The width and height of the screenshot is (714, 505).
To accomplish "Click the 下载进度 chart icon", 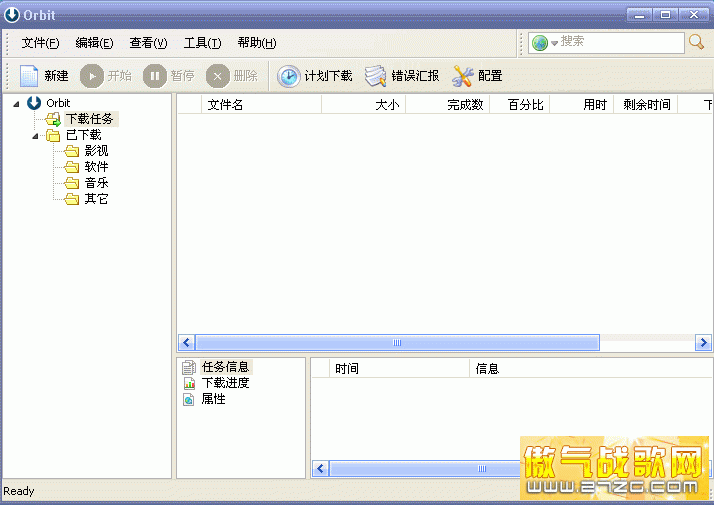I will pyautogui.click(x=189, y=383).
